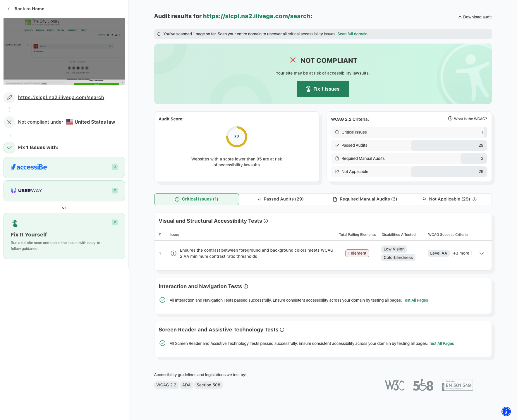Open the Not Applicable (29) tab

click(x=449, y=199)
